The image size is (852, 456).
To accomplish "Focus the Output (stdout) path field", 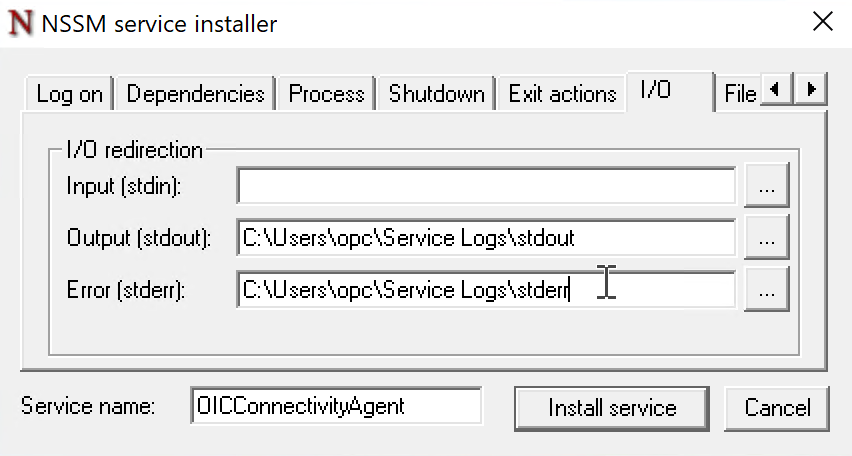I will [x=486, y=238].
